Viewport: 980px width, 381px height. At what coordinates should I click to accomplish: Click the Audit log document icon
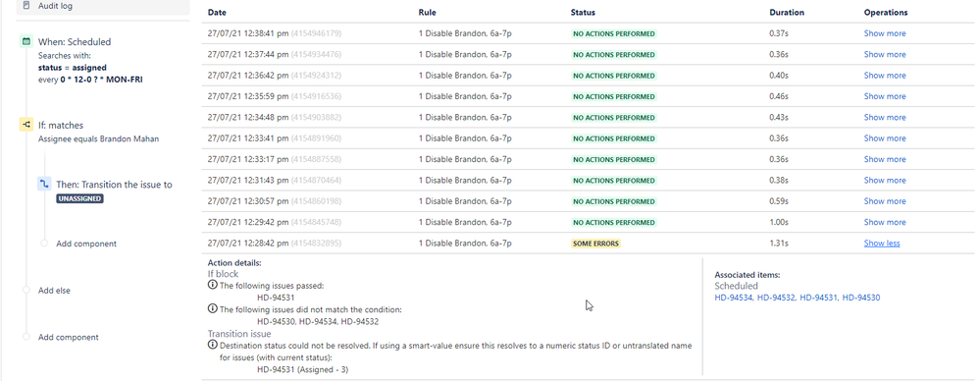tap(26, 6)
